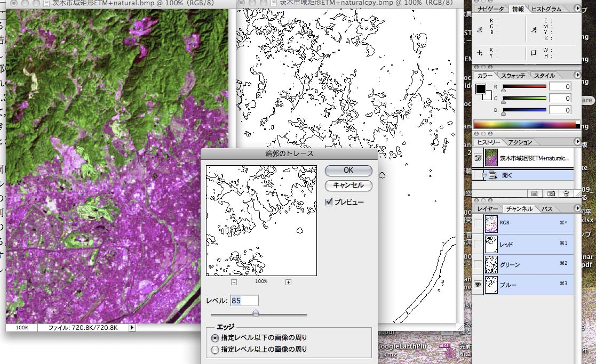Switch to the レイヤー tab
596x364 pixels.
click(x=488, y=209)
